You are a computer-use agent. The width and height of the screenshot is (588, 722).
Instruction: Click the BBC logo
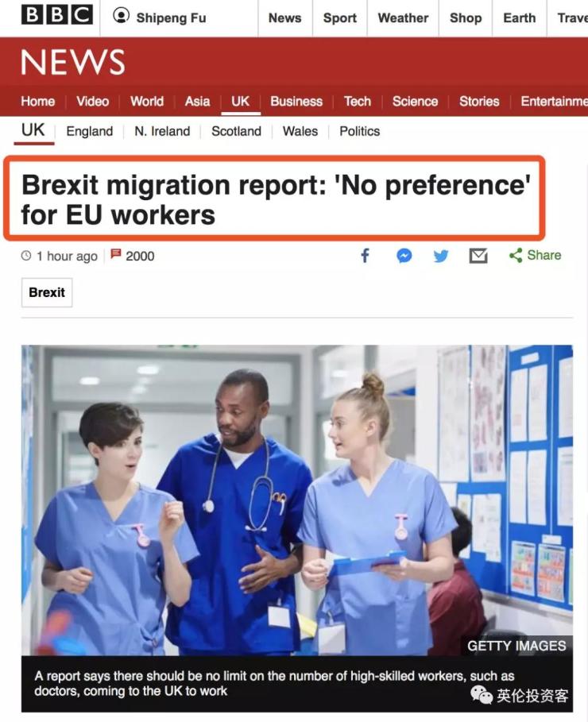click(x=57, y=15)
